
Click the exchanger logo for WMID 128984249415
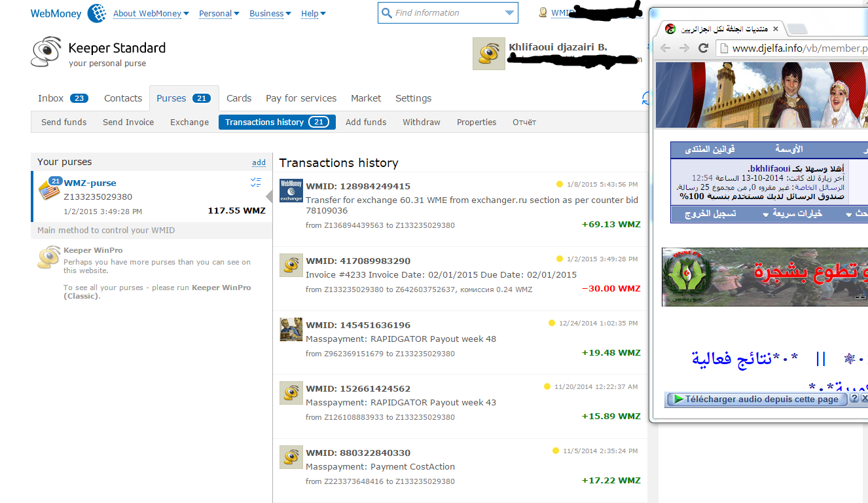pos(291,191)
